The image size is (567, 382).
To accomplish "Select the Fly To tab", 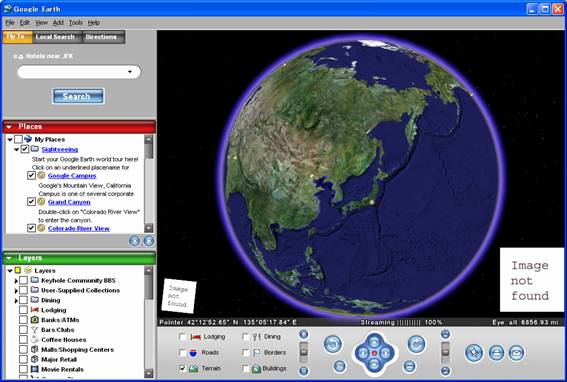I will point(17,37).
